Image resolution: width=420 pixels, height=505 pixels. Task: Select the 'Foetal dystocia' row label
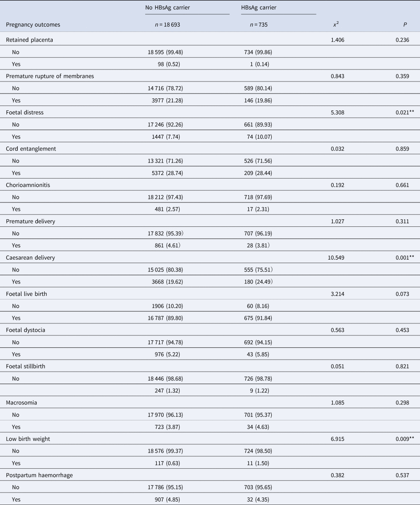[x=26, y=330]
